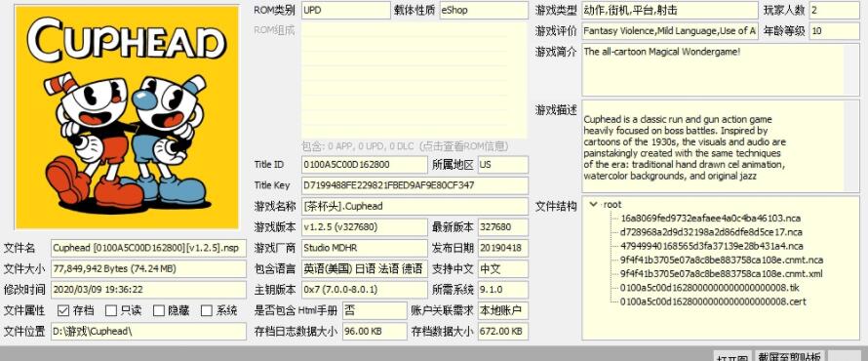Screen dimensions: 868x361
Task: Click the 游戏类型 genre field
Action: [x=670, y=10]
